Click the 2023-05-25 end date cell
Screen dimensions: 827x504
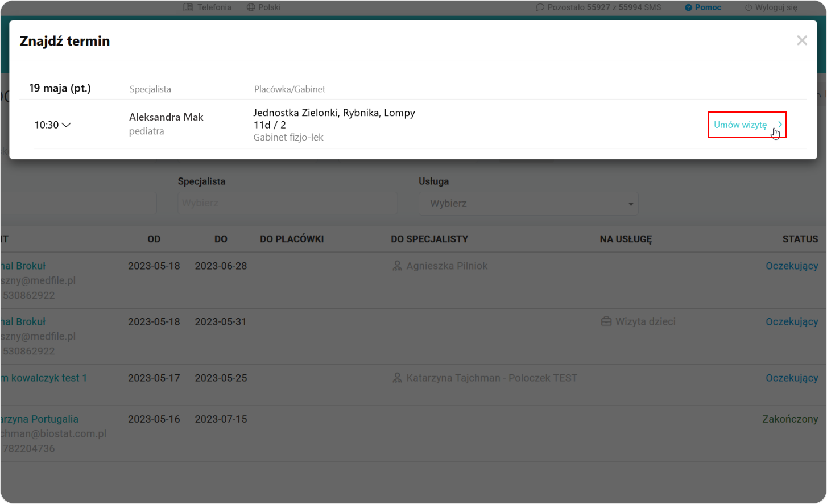coord(221,378)
